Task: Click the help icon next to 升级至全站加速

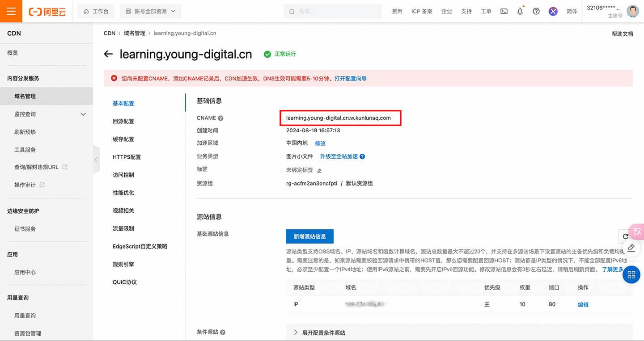Action: coord(362,156)
